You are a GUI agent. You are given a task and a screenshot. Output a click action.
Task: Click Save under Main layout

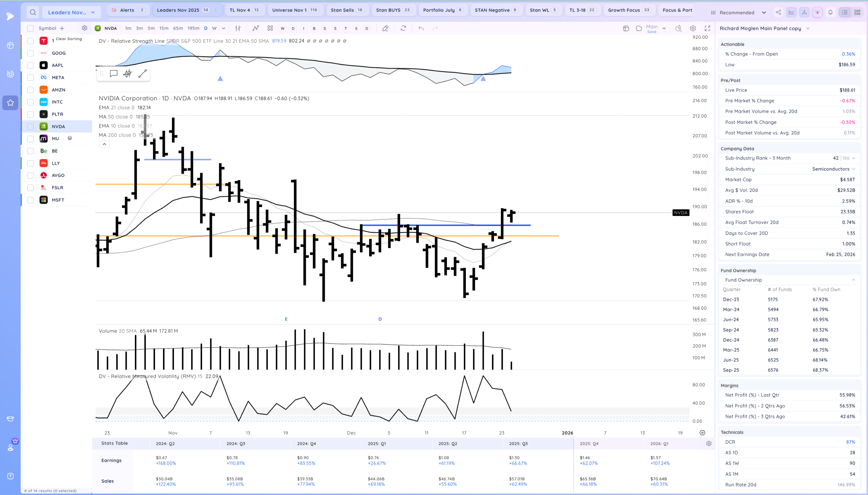click(x=652, y=32)
